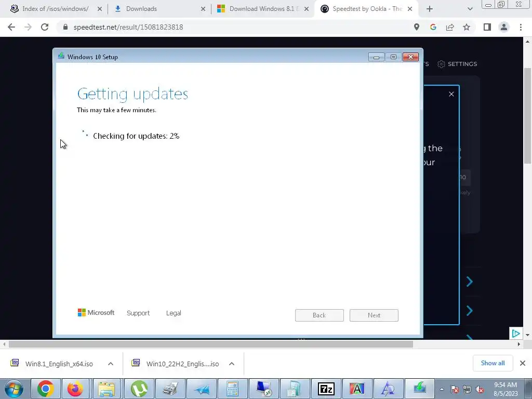532x399 pixels.
Task: Open options for Win8.1_English_x64.iso download
Action: [111, 364]
